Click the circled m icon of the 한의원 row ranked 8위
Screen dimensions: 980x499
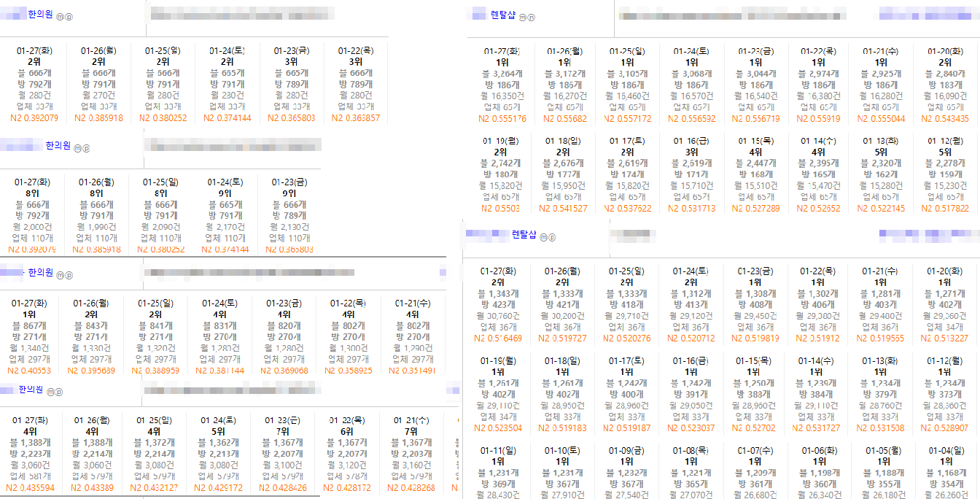pos(78,148)
